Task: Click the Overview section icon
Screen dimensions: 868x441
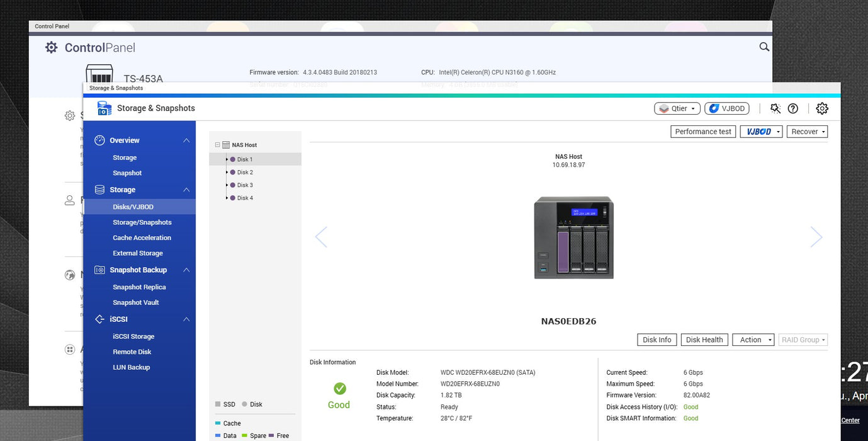Action: [x=99, y=140]
